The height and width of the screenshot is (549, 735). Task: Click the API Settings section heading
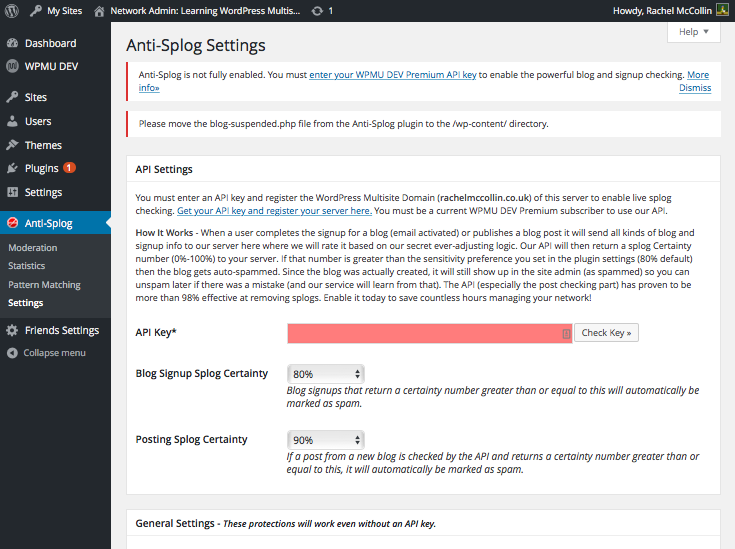164,169
